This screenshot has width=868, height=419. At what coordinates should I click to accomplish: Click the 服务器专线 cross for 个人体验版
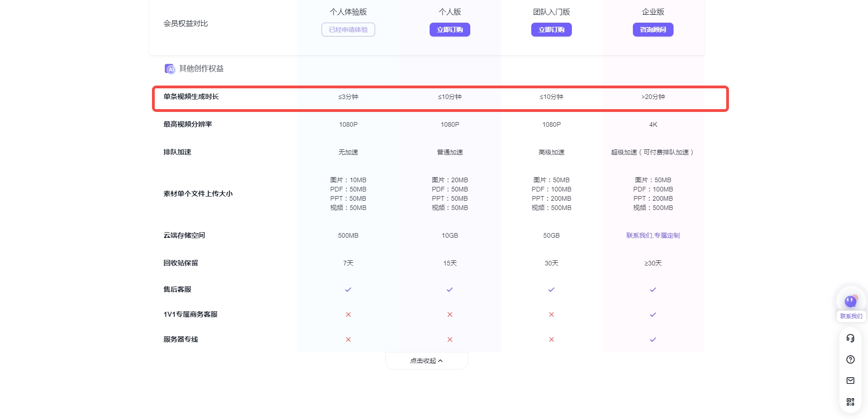tap(348, 339)
